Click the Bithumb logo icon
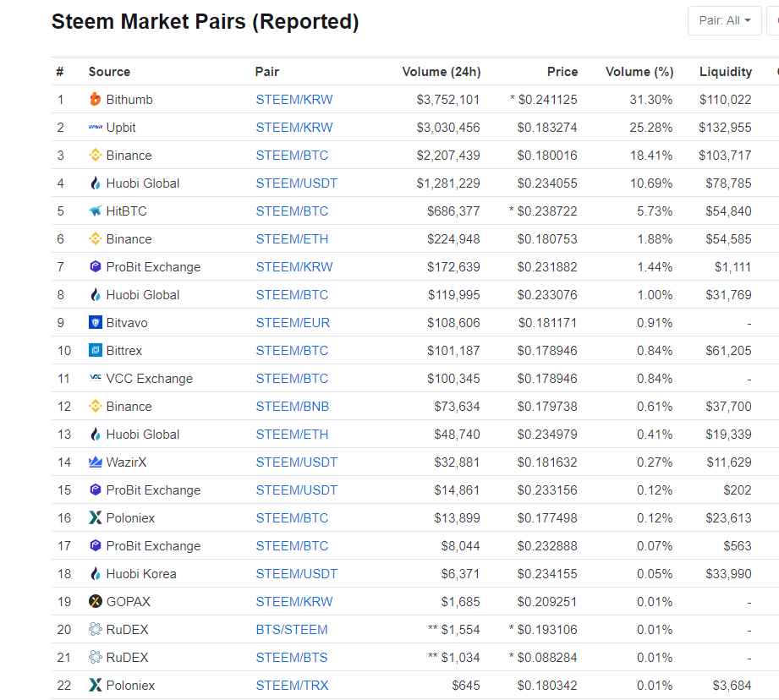The width and height of the screenshot is (779, 700). point(95,99)
